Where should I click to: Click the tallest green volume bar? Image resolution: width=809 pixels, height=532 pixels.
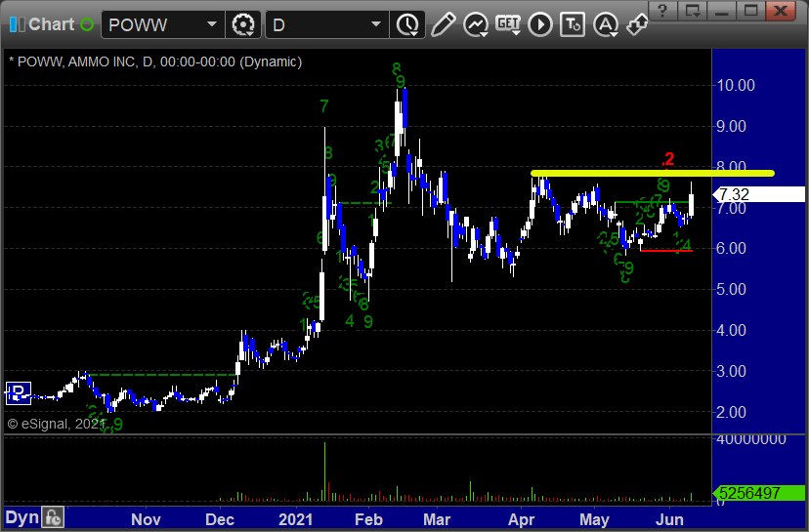[x=324, y=471]
